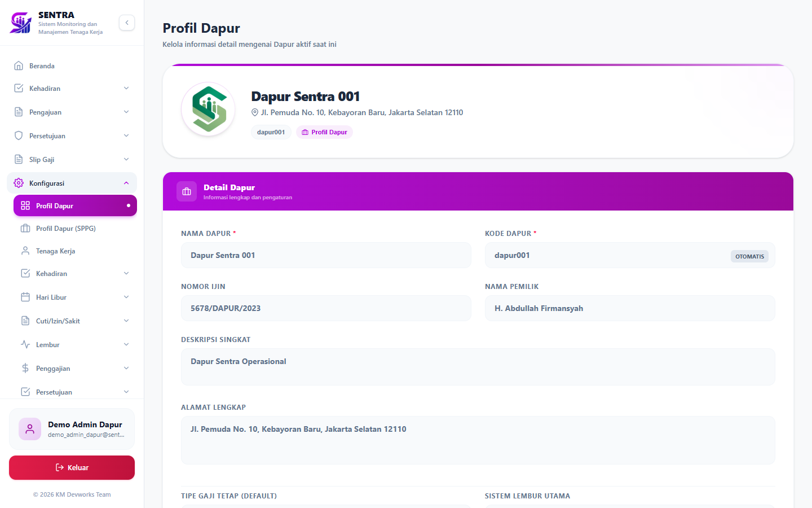The height and width of the screenshot is (508, 812).
Task: Click the Lembur activity pulse icon
Action: [x=25, y=344]
